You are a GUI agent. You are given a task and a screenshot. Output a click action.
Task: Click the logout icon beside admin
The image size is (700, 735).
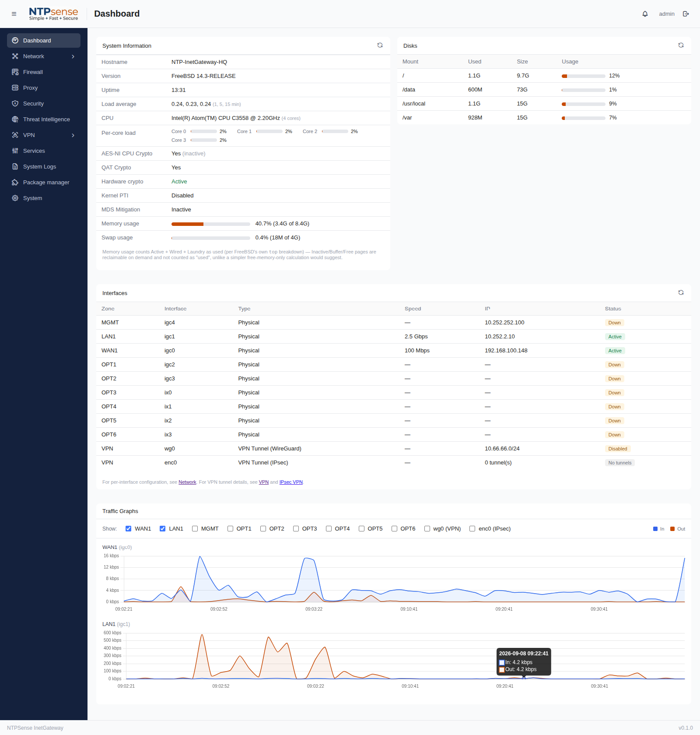pyautogui.click(x=686, y=14)
